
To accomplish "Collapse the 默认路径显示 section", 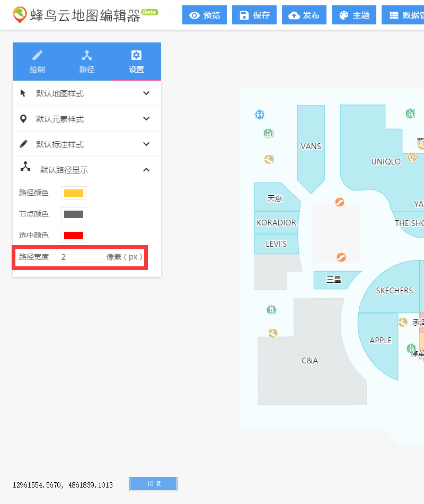I will point(87,169).
